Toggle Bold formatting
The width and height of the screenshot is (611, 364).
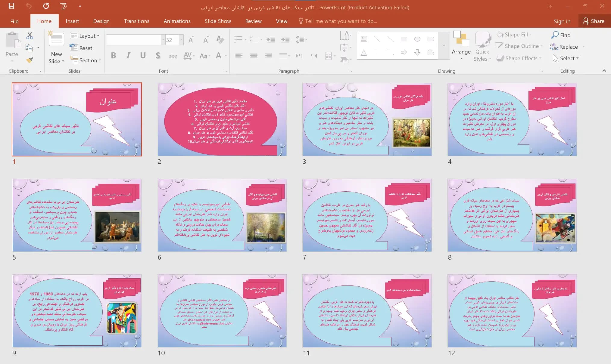point(114,55)
